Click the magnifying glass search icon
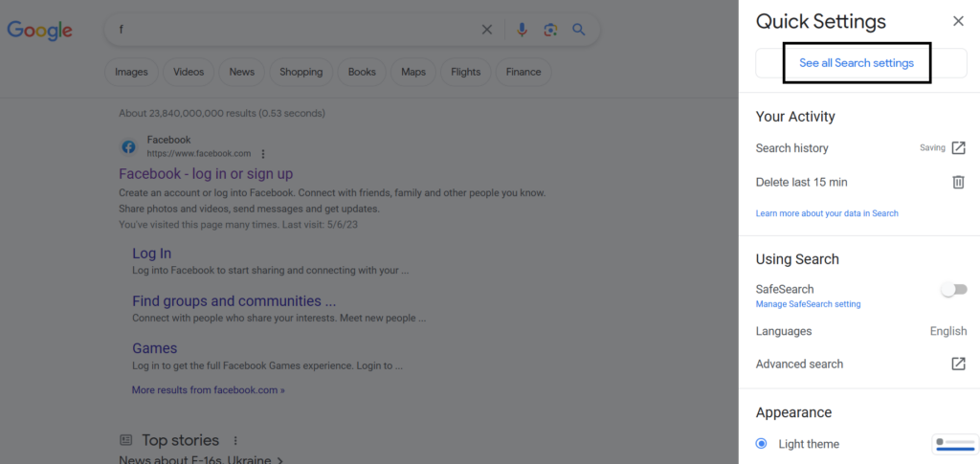Screen dimensions: 980x464 579,30
